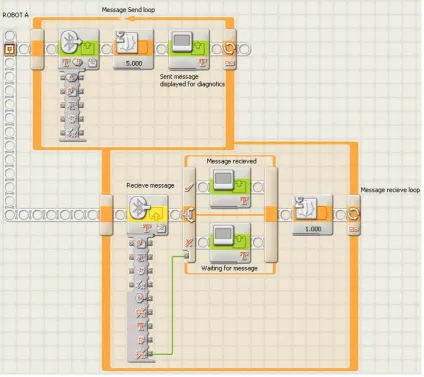Click the program start point icon
424x377 pixels.
10,49
